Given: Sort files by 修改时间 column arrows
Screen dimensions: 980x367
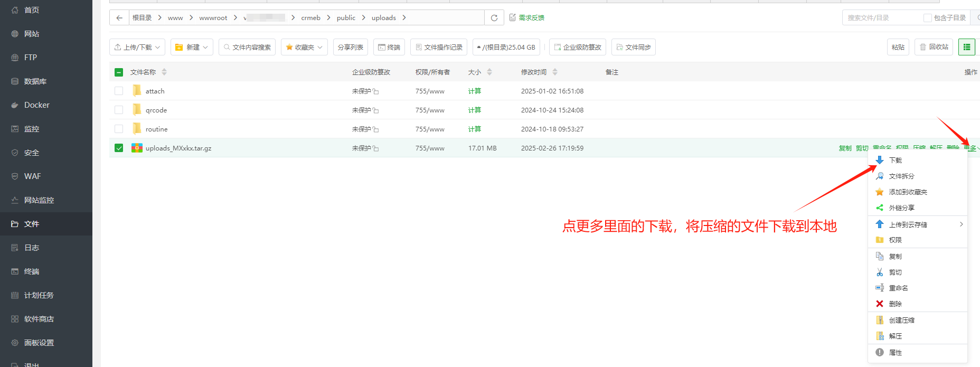Looking at the screenshot, I should click(555, 72).
